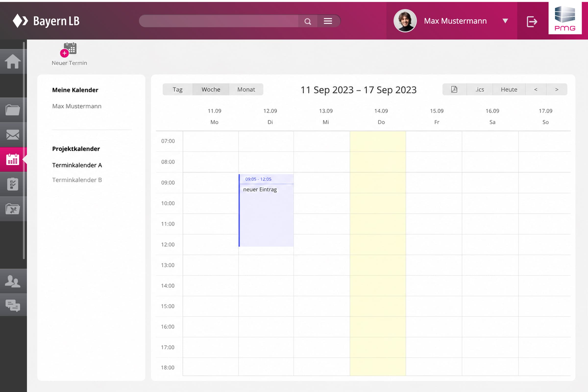Open the folder with tools icon in sidebar
This screenshot has width=588, height=392.
pyautogui.click(x=12, y=209)
